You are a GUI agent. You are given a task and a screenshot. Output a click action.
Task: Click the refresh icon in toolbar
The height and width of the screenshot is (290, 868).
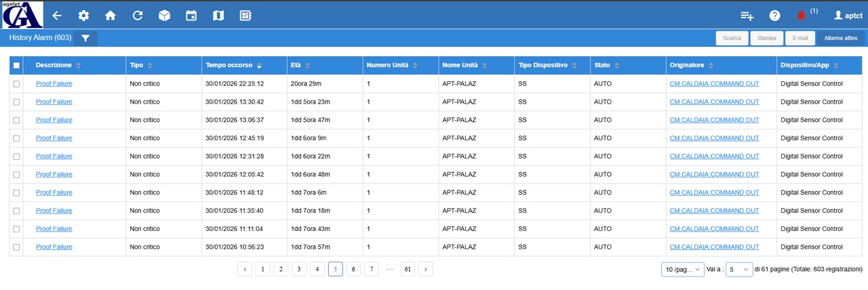[138, 16]
